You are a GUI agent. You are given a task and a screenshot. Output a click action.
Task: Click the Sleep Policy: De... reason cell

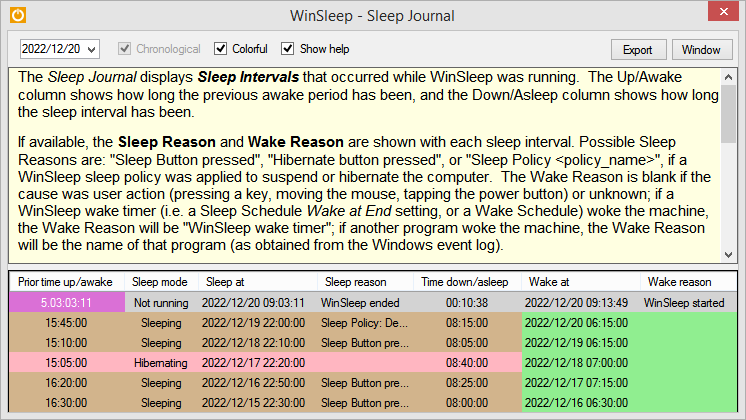pyautogui.click(x=365, y=322)
